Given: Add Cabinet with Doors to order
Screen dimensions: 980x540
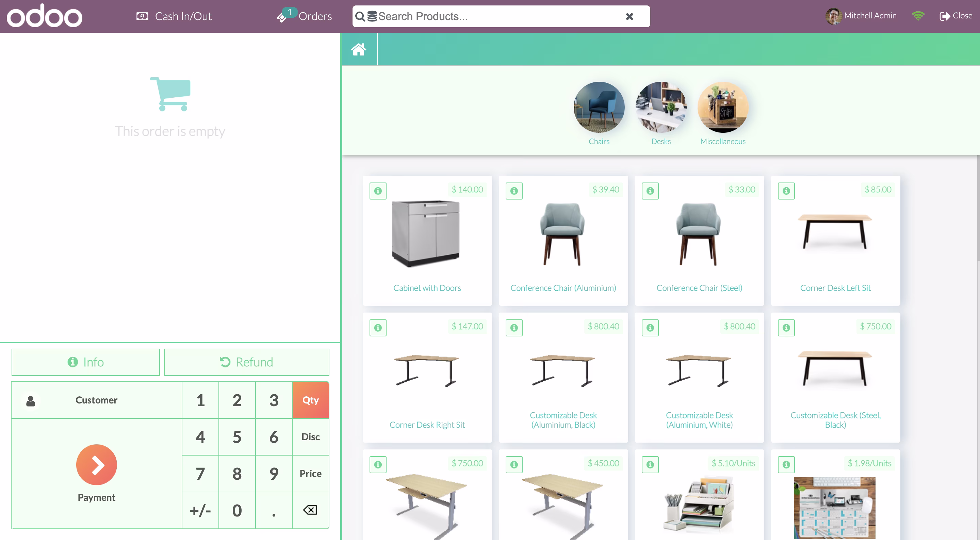Looking at the screenshot, I should click(427, 240).
